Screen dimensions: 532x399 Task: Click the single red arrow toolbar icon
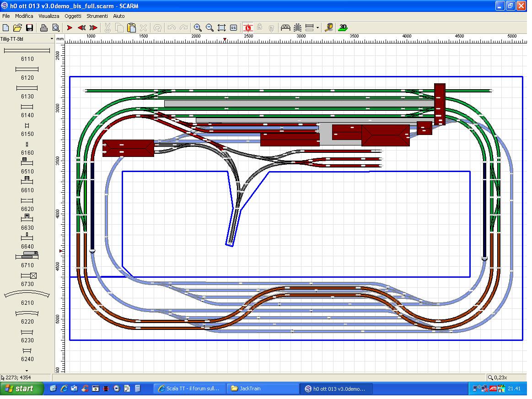(70, 28)
